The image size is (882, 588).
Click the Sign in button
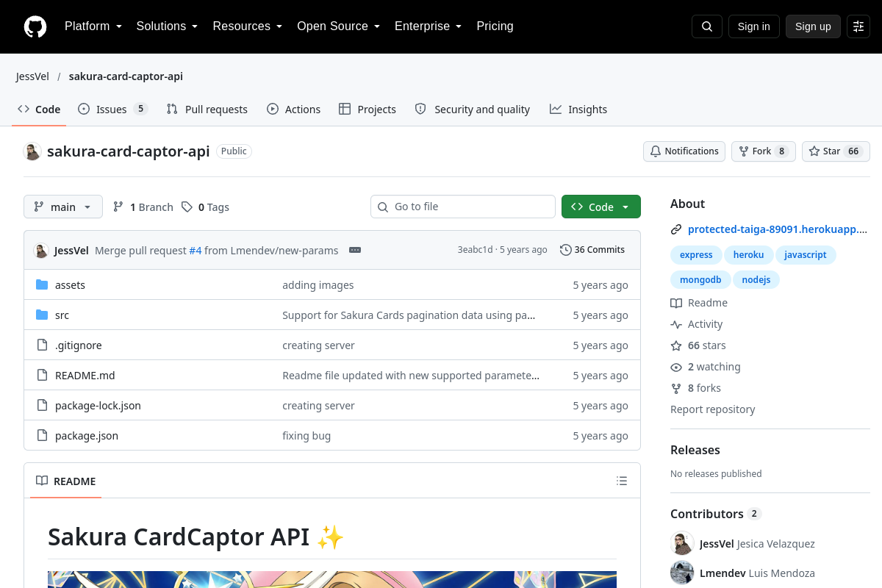[x=754, y=26]
